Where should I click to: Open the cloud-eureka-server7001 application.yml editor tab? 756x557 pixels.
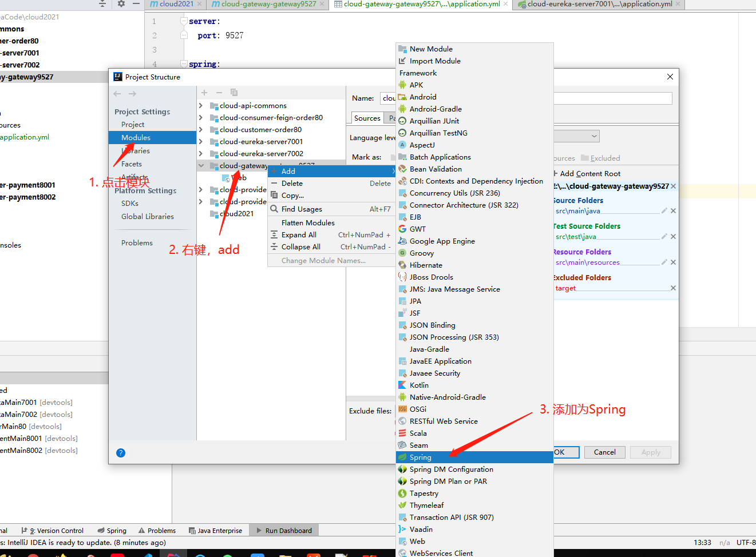600,4
